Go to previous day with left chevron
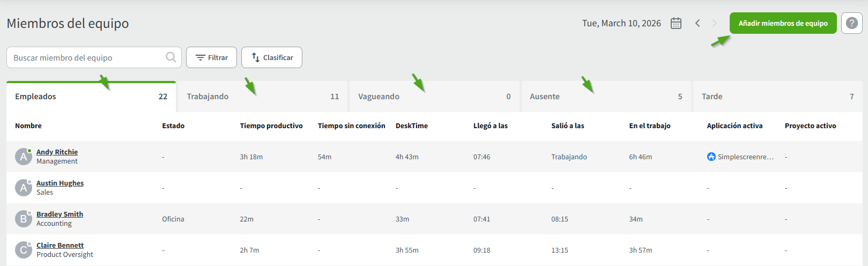This screenshot has height=266, width=868. click(x=698, y=23)
